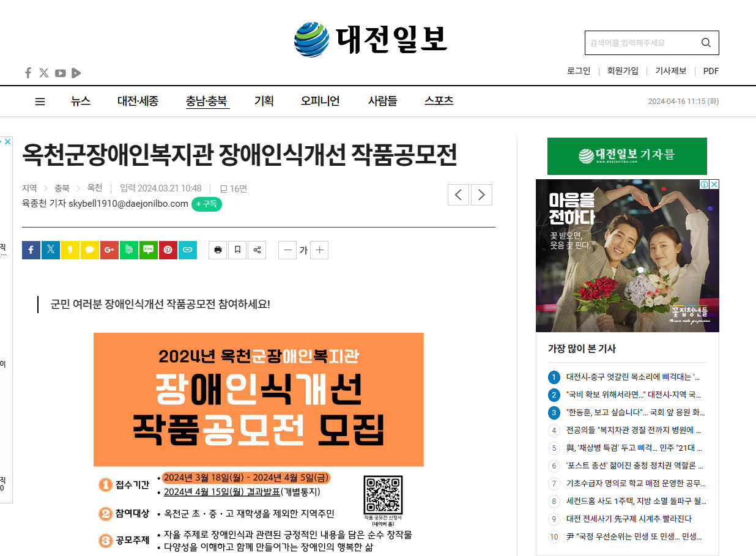Click the 로그인 link
The width and height of the screenshot is (756, 556).
click(x=579, y=71)
